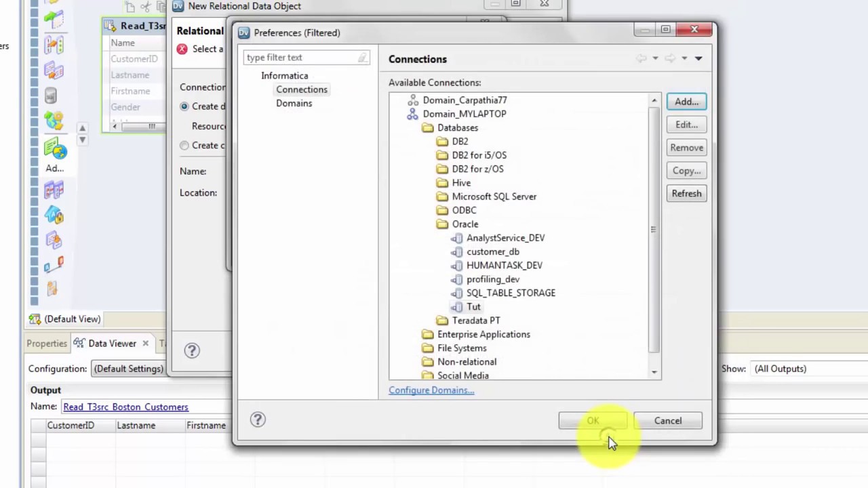868x488 pixels.
Task: Open the (Default View) tab
Action: click(x=65, y=319)
